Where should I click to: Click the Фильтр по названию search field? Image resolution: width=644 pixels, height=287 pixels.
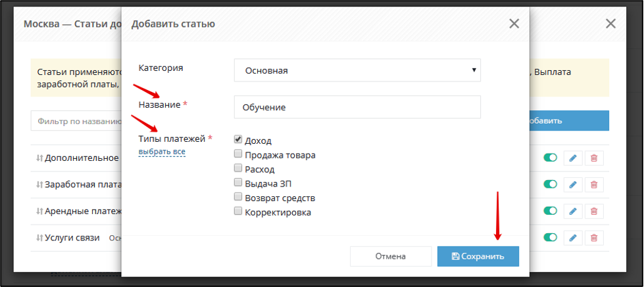(x=76, y=121)
